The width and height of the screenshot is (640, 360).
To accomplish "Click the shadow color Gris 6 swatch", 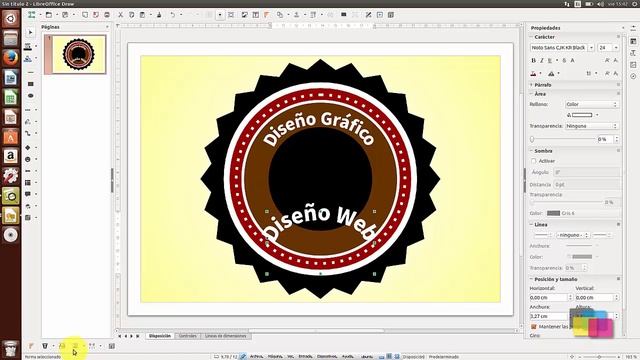I will coord(553,213).
